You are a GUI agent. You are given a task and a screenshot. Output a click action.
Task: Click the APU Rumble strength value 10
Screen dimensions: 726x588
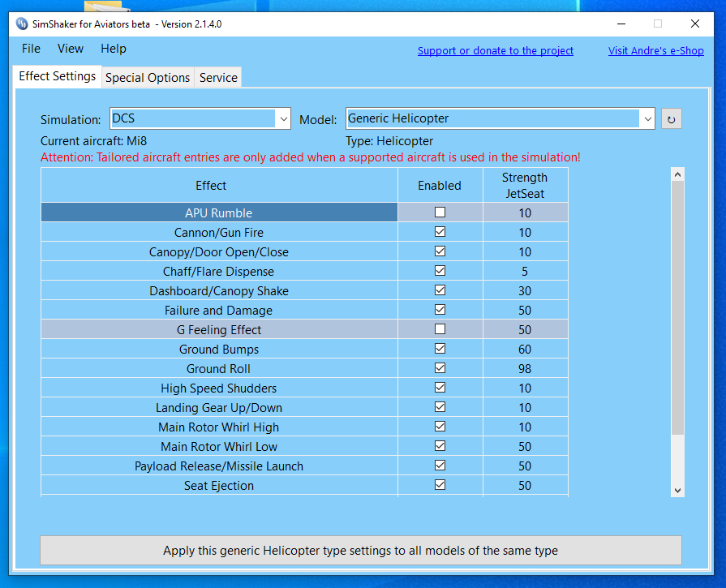tap(525, 213)
